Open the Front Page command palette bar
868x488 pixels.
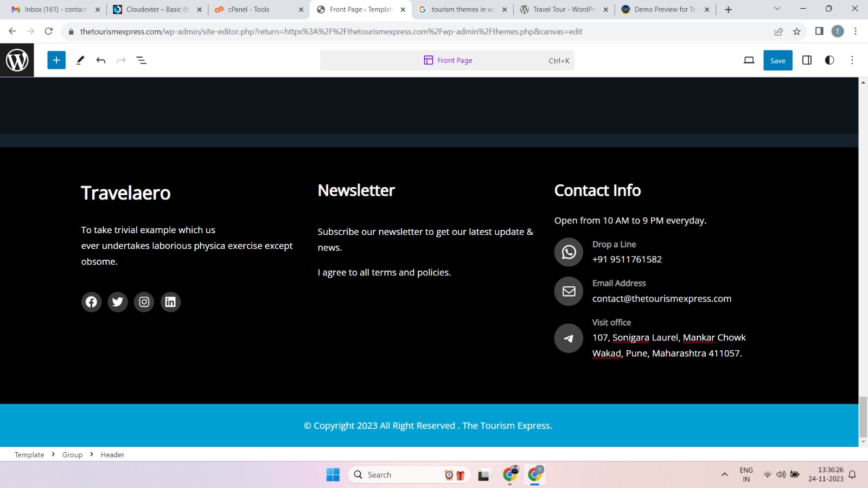[x=447, y=60]
